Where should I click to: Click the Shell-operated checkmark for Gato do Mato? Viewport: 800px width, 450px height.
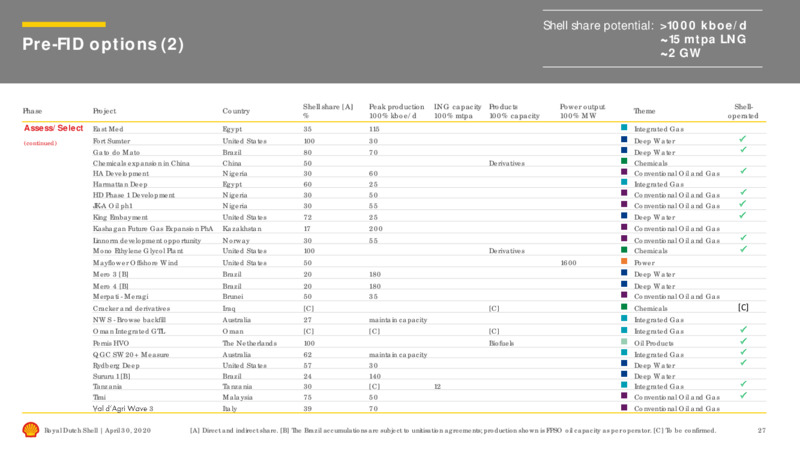[743, 150]
